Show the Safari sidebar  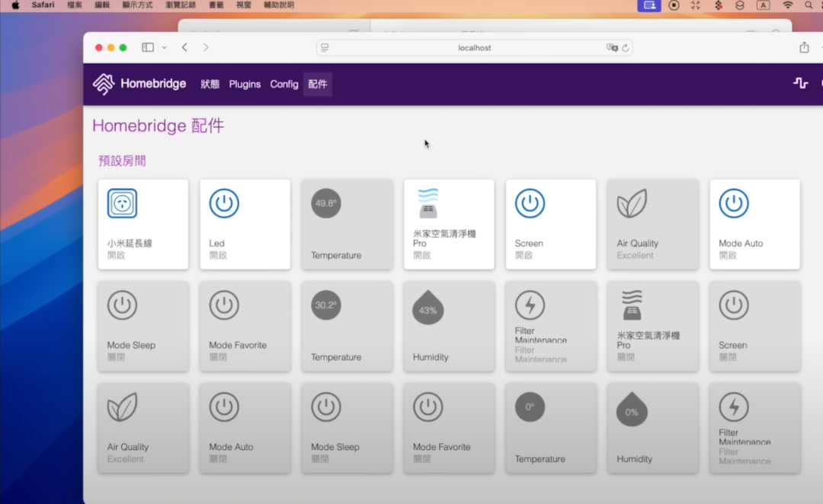click(x=148, y=47)
